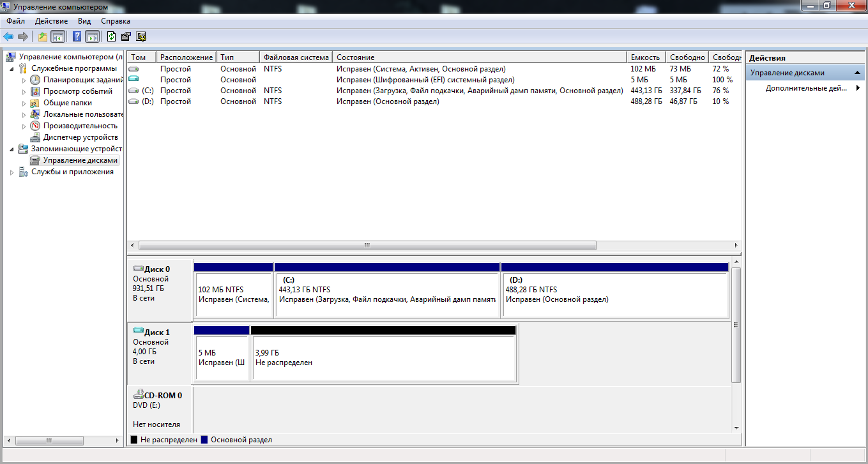
Task: Select the Device Manager item in the tree
Action: click(x=80, y=137)
